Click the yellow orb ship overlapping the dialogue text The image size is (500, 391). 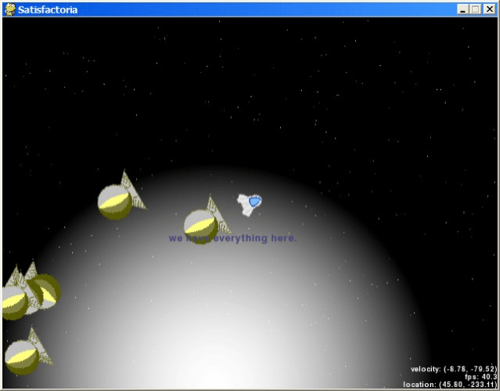(207, 220)
